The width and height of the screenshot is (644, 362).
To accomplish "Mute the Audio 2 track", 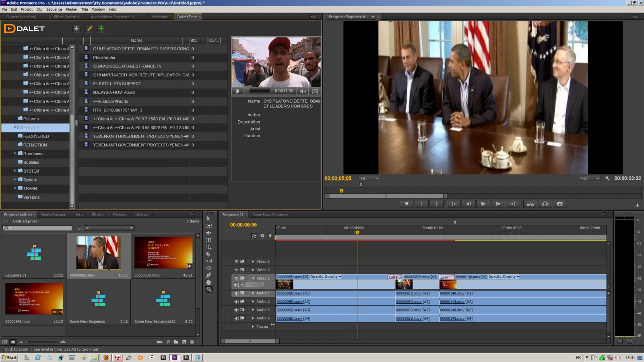I will click(236, 302).
